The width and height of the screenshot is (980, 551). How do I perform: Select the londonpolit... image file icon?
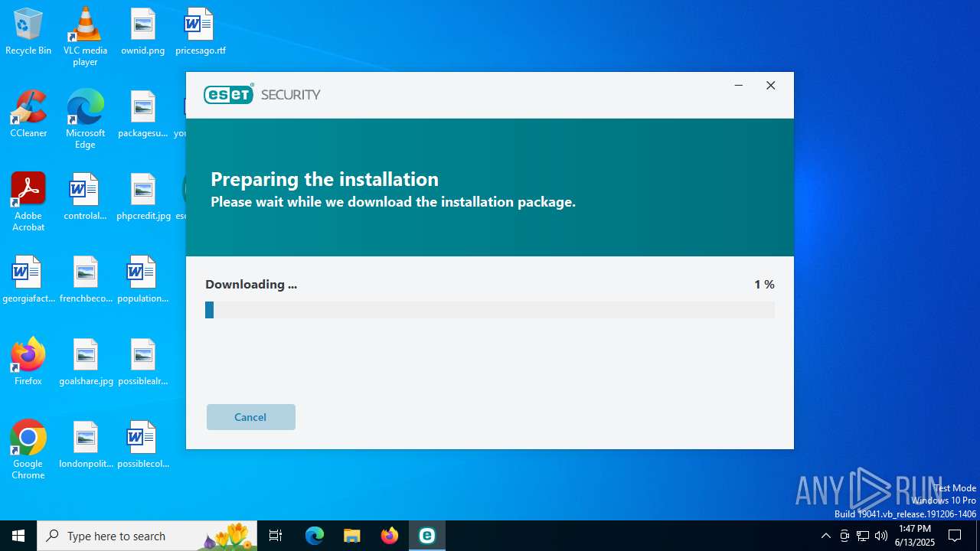coord(85,445)
